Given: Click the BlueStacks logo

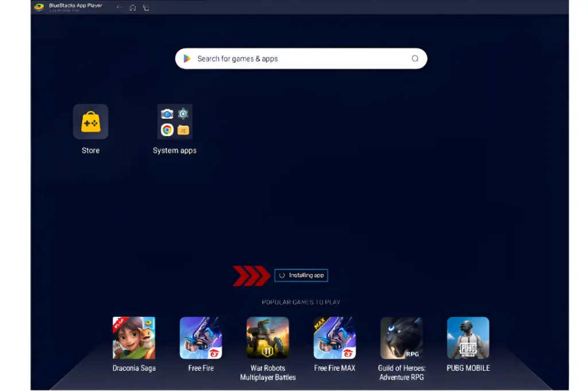Looking at the screenshot, I should pos(39,7).
